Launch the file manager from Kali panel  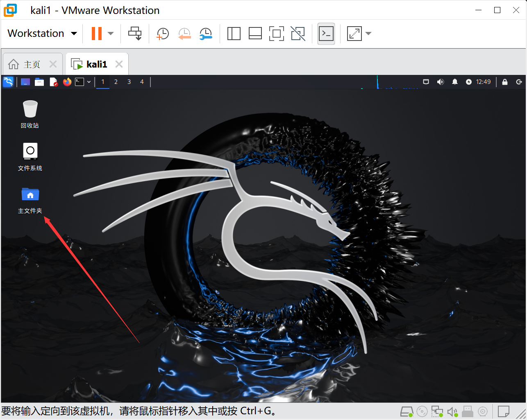[x=39, y=82]
